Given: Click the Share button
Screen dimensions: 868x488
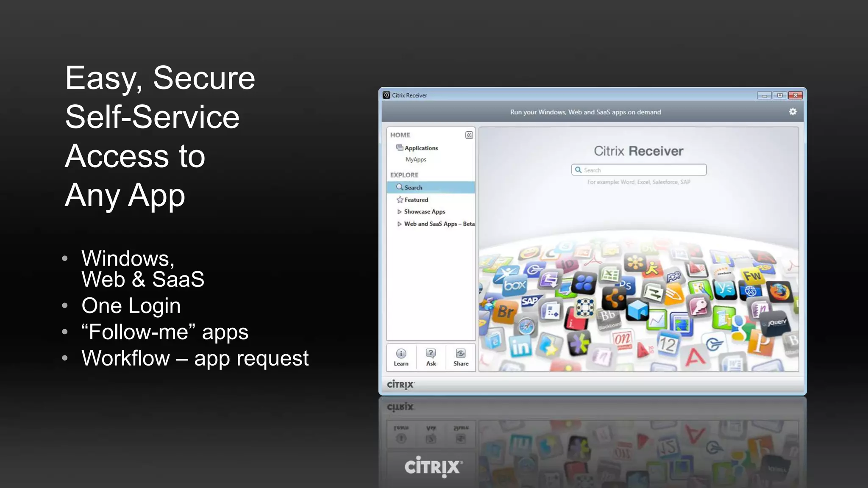Looking at the screenshot, I should coord(461,357).
